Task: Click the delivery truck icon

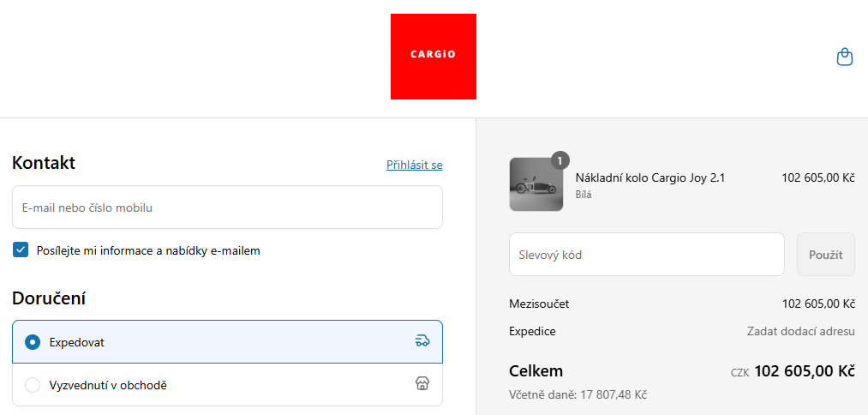Action: click(422, 341)
